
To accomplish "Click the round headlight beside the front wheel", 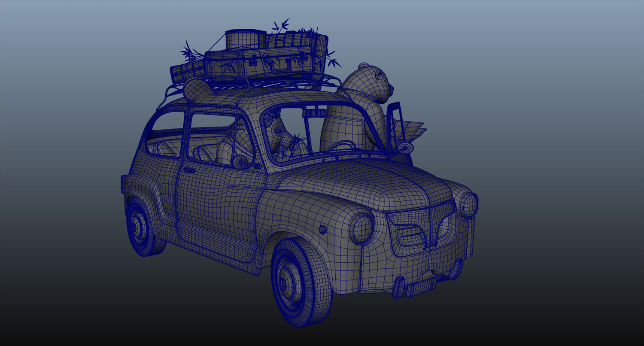I will tap(362, 228).
